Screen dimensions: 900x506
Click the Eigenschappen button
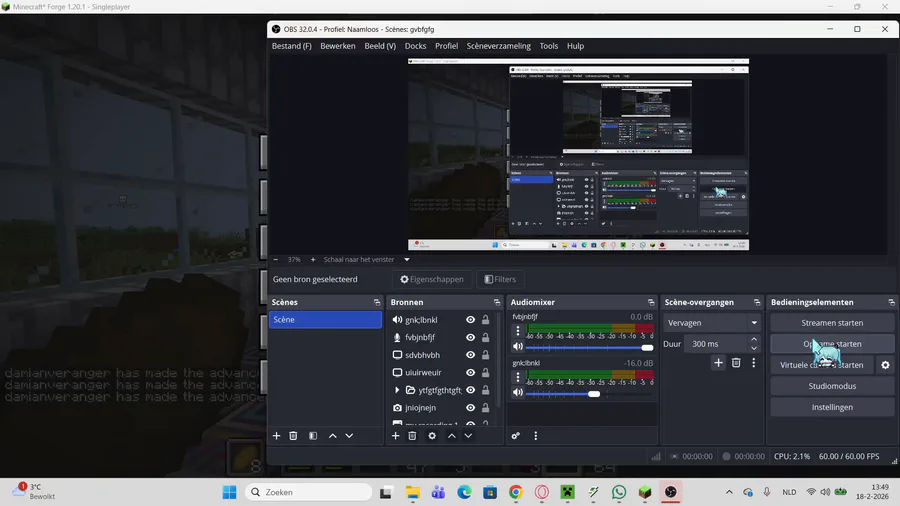point(432,279)
